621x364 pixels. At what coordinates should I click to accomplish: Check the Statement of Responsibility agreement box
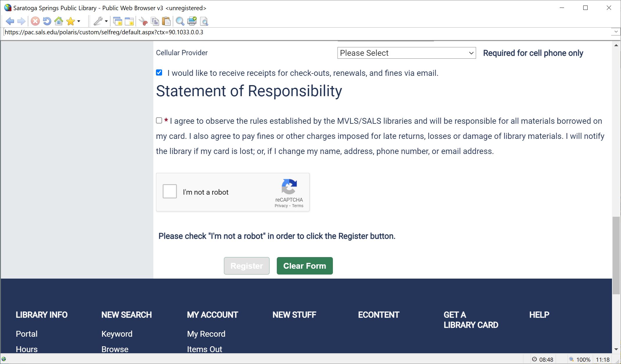159,121
